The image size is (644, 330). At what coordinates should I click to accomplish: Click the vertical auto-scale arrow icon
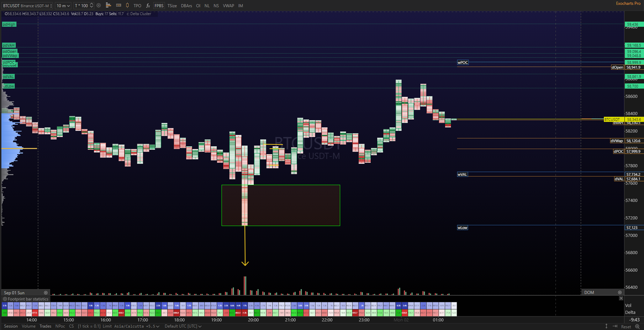pos(606,326)
